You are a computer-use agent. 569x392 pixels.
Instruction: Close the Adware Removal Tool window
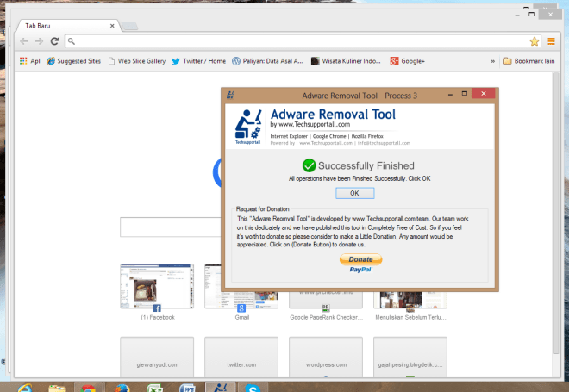[484, 94]
